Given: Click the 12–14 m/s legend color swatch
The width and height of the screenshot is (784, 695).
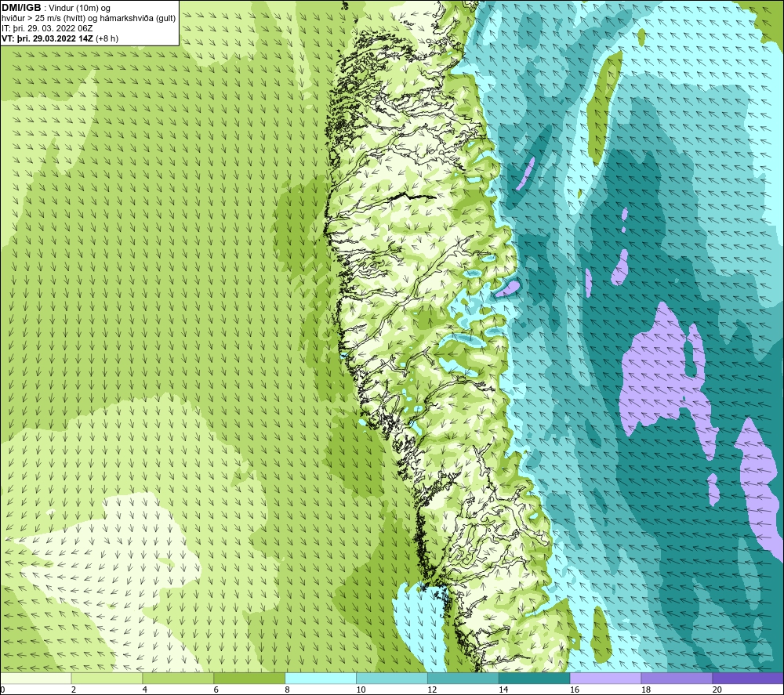Looking at the screenshot, I should 463,679.
